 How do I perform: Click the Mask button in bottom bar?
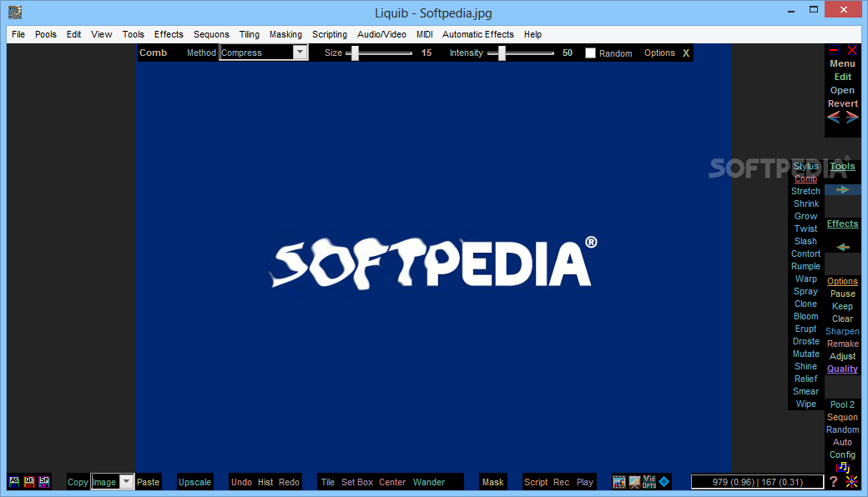[492, 482]
